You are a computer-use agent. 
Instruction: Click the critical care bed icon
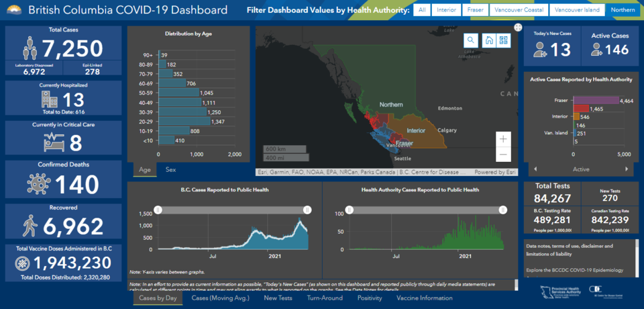click(54, 142)
